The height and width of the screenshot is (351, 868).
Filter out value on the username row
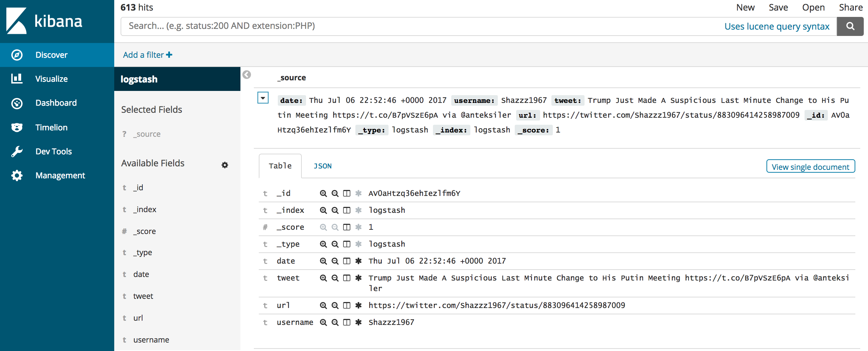tap(335, 322)
